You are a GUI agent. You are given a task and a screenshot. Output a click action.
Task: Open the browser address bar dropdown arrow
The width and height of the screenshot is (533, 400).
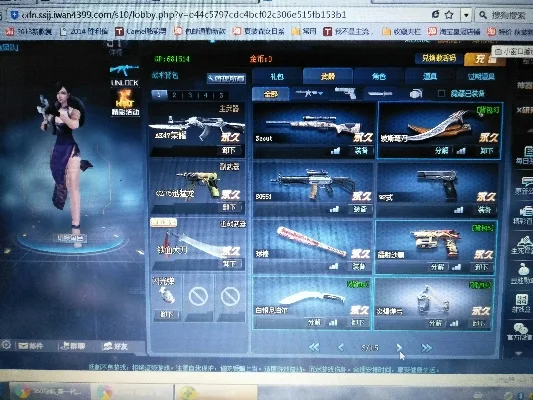[x=466, y=15]
